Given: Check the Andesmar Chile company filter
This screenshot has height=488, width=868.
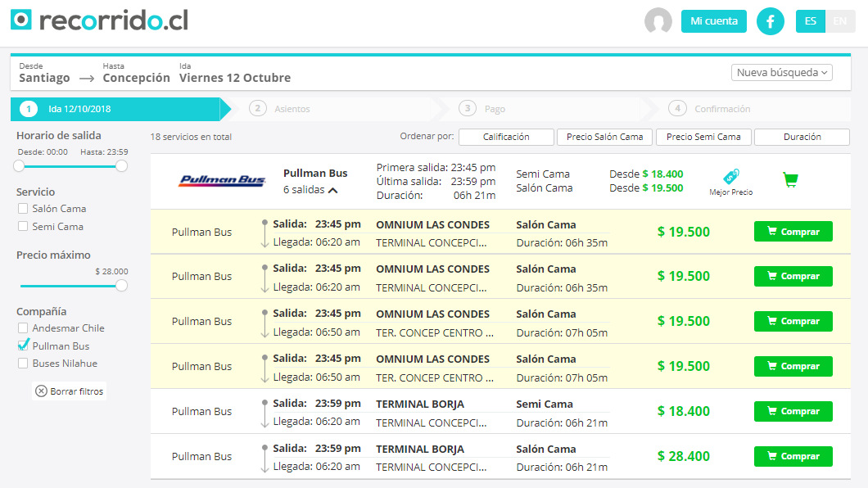Looking at the screenshot, I should [x=23, y=328].
